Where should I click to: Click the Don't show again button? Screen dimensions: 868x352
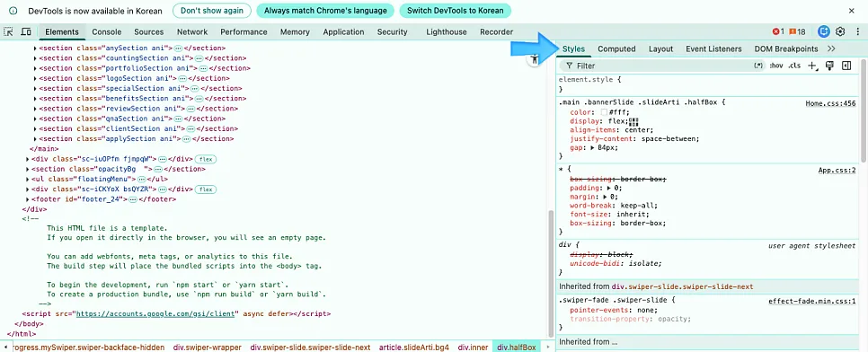point(211,11)
